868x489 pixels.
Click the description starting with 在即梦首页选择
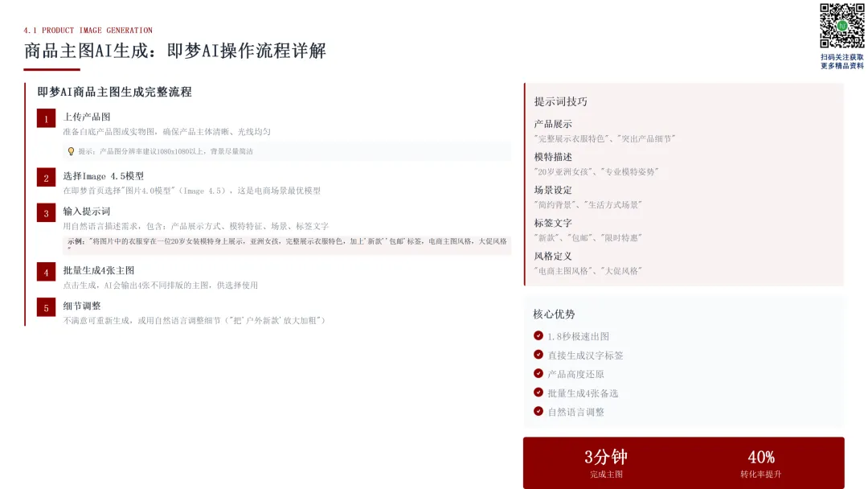click(191, 191)
